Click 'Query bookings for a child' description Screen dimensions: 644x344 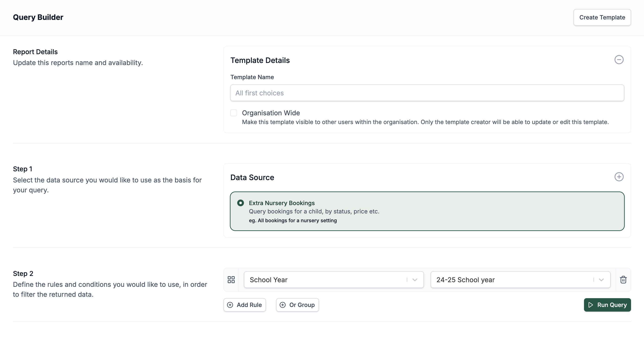pyautogui.click(x=314, y=211)
